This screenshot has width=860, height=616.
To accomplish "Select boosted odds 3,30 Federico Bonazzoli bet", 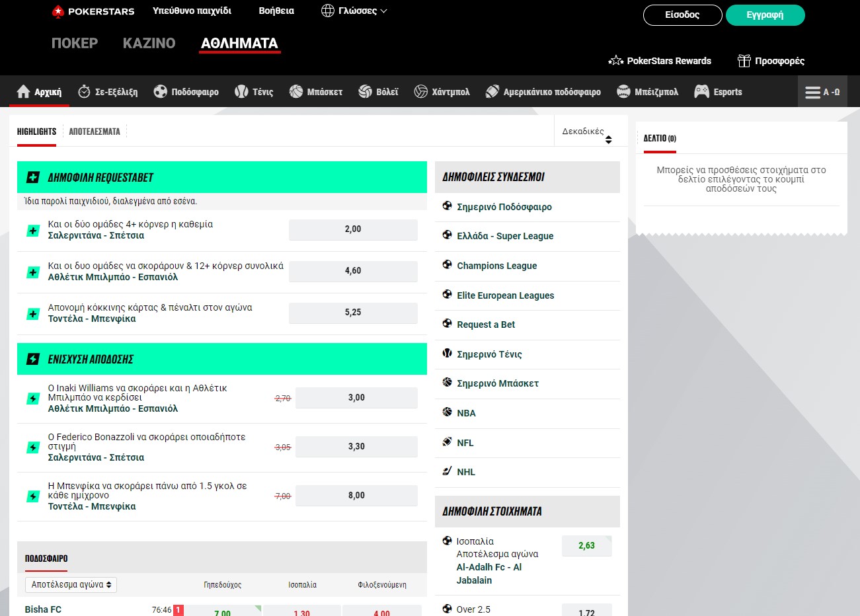I will (356, 447).
